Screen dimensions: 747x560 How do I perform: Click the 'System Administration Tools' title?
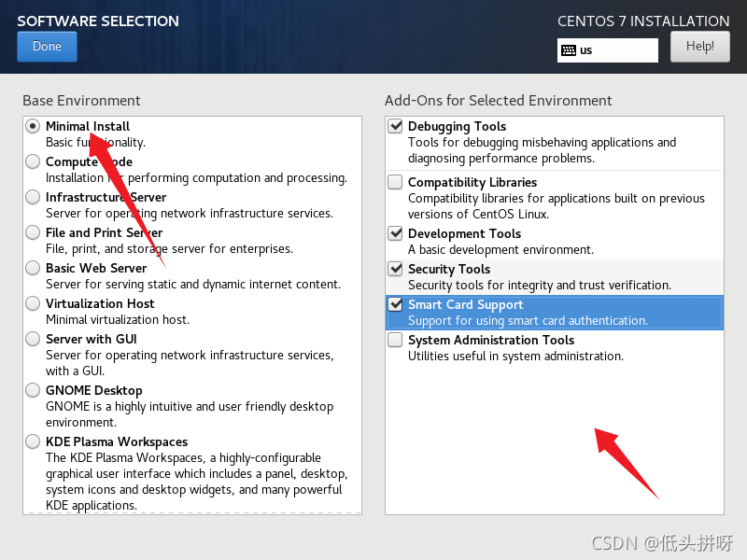tap(491, 340)
